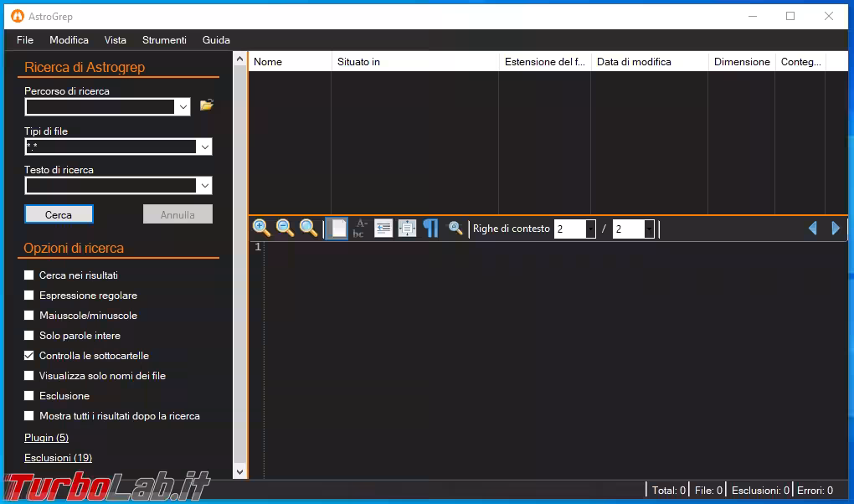854x504 pixels.
Task: Enable Espressione regolare checkbox
Action: click(x=28, y=296)
